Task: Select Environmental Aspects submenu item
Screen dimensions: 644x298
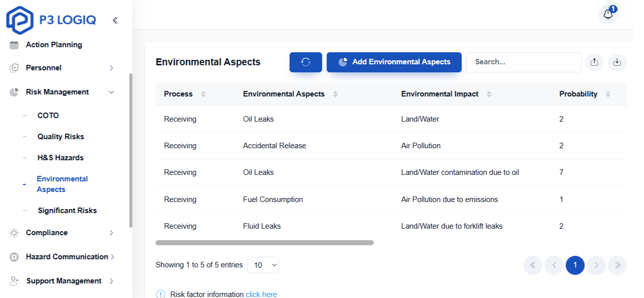Action: click(x=62, y=184)
